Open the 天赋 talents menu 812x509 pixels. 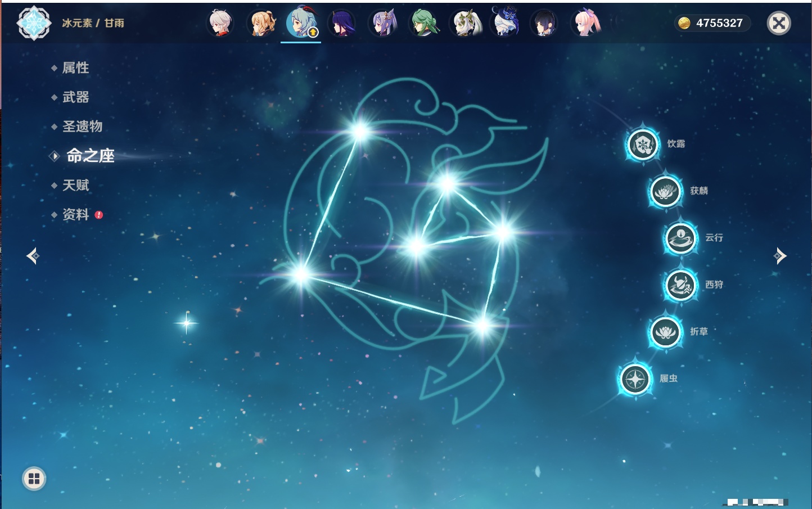(75, 185)
